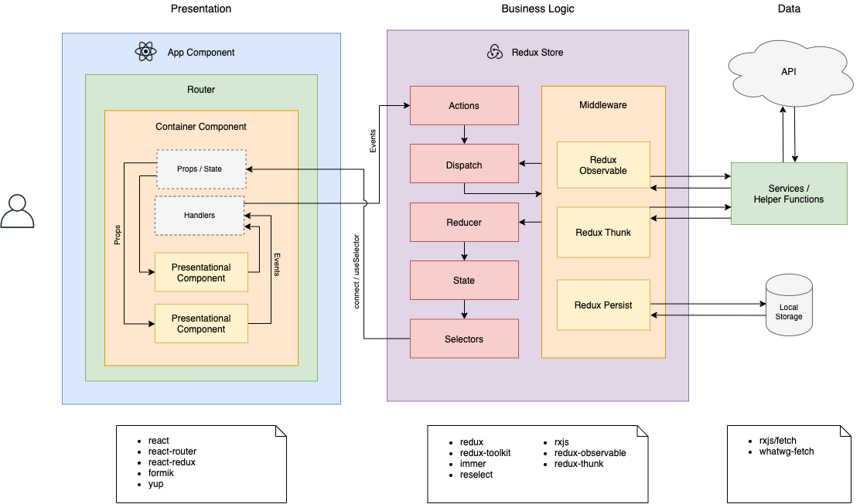Click the react-router list item
The width and height of the screenshot is (860, 504).
click(x=172, y=451)
